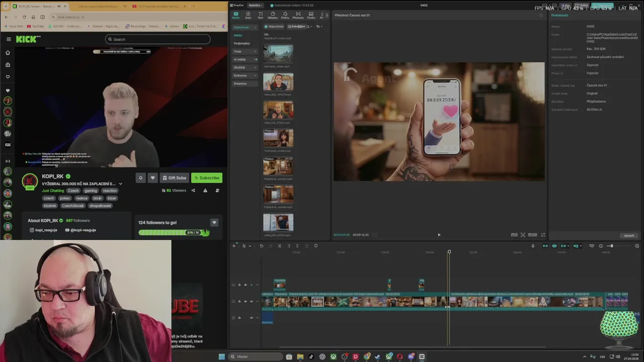The image size is (644, 362).
Task: Open the Přechody transitions tab
Action: 298,15
